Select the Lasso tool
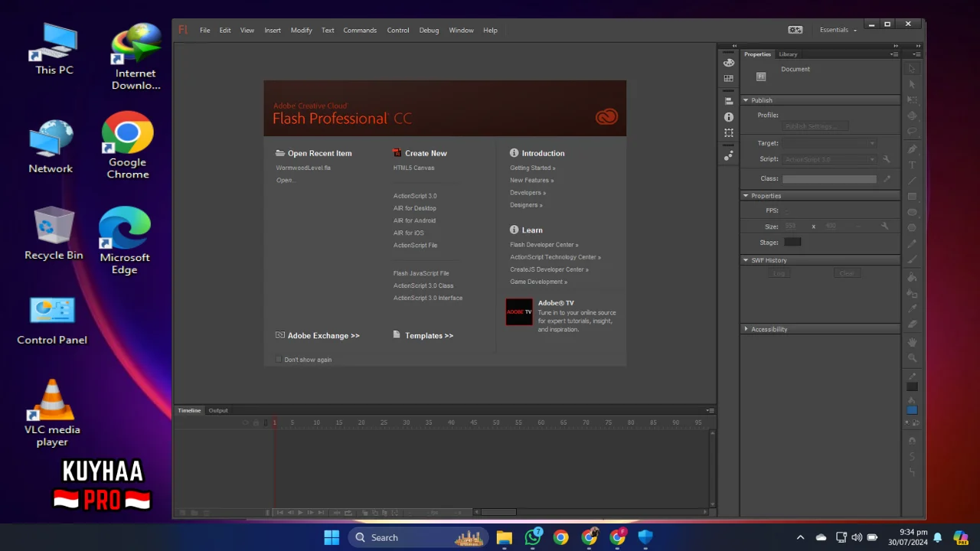This screenshot has width=980, height=551. tap(912, 132)
